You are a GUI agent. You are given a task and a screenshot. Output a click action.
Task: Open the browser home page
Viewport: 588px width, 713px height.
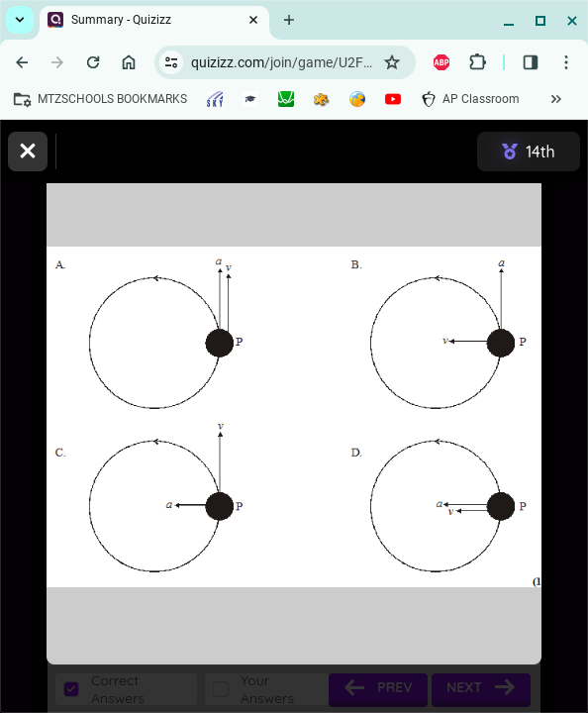click(x=129, y=62)
